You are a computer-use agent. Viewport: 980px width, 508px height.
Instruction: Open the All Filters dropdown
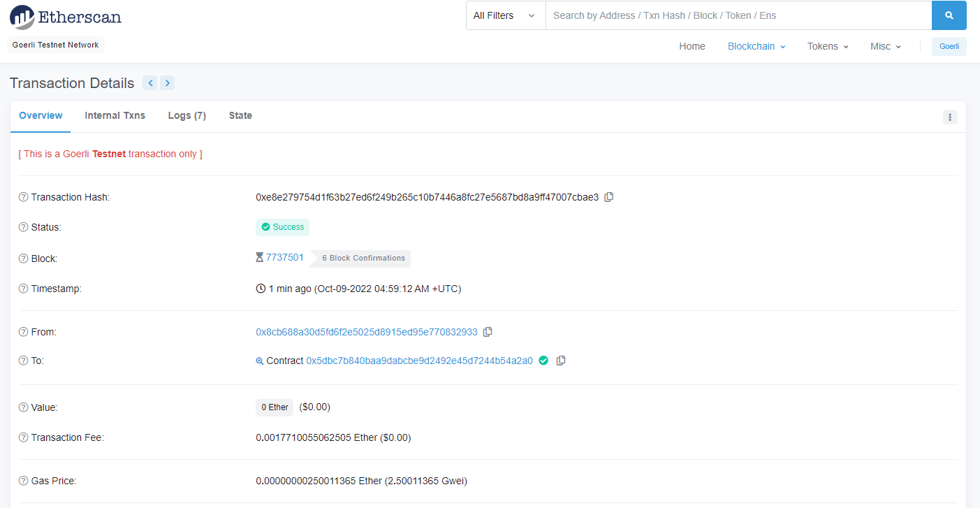pos(506,15)
